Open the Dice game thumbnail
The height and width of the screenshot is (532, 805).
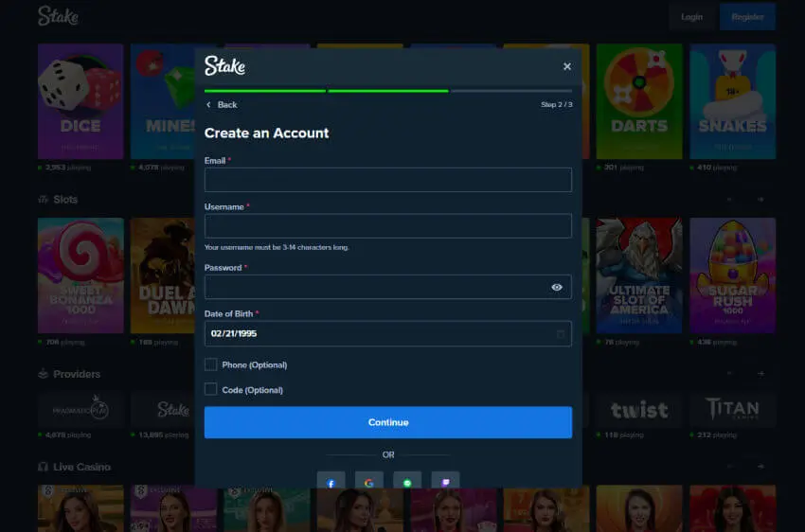80,101
